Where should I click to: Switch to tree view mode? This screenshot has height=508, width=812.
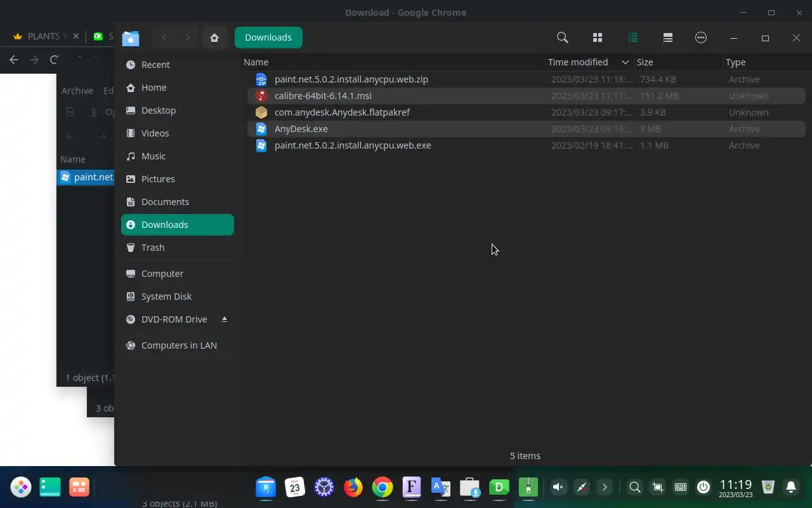point(667,37)
